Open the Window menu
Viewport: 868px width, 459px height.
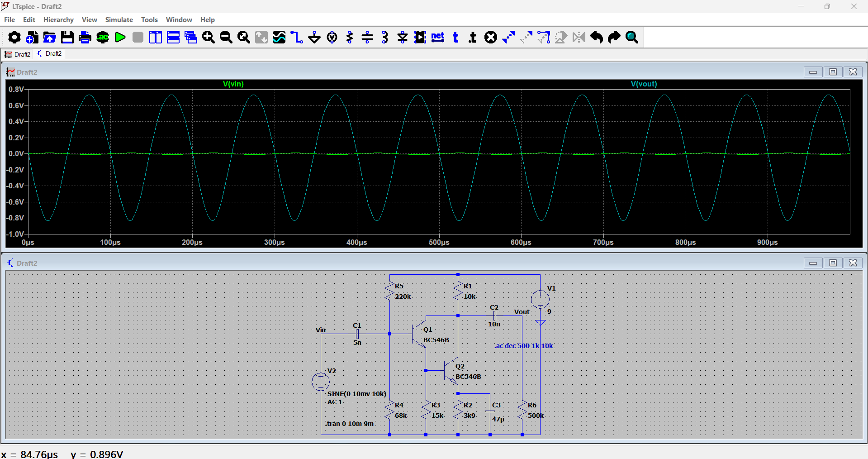click(179, 20)
